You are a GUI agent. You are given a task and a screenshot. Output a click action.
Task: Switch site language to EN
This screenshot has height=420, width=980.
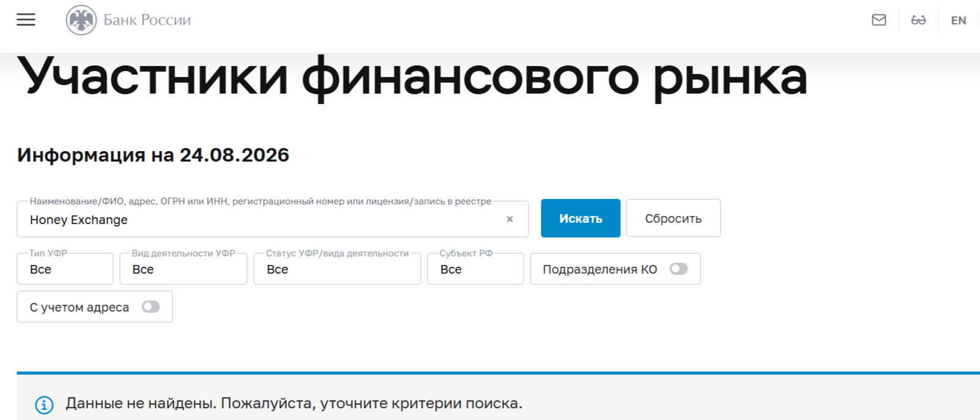pyautogui.click(x=959, y=20)
